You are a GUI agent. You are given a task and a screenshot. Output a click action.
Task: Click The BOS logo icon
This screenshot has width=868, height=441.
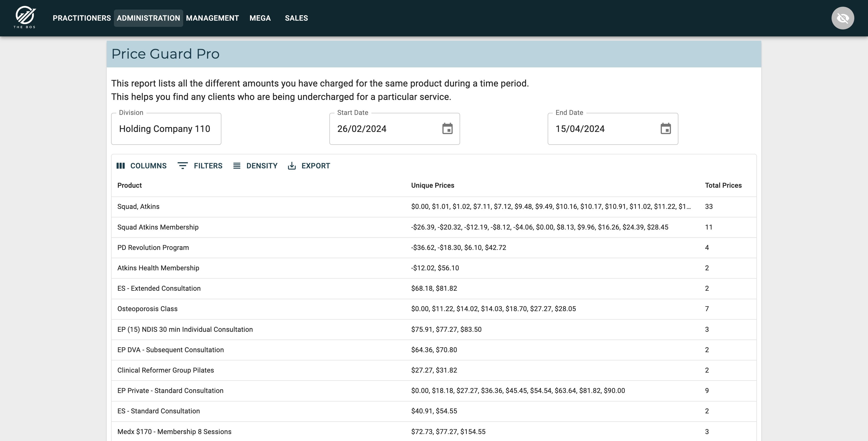25,18
